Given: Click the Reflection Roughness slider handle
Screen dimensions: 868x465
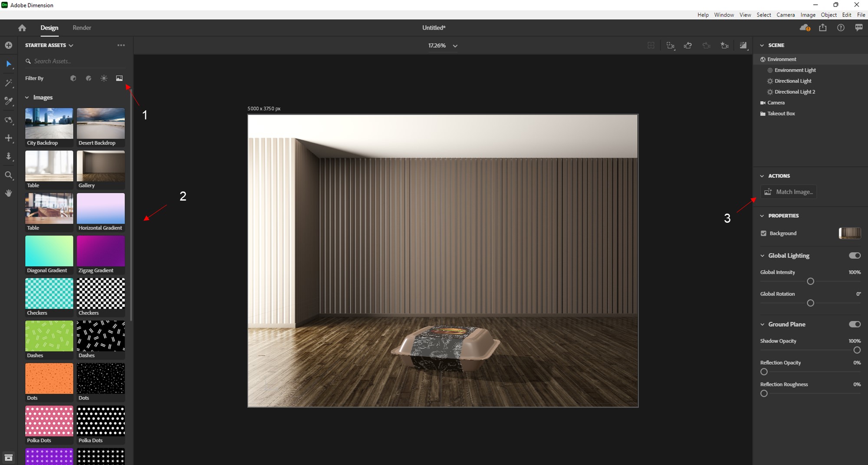Looking at the screenshot, I should click(764, 393).
